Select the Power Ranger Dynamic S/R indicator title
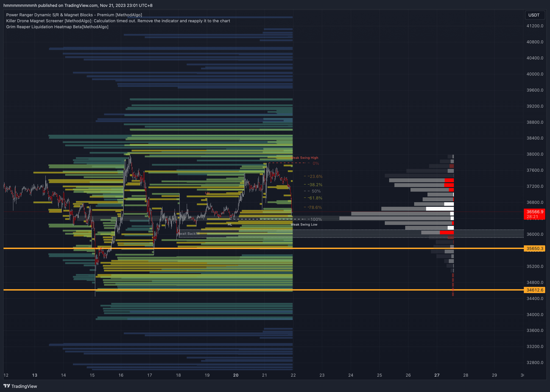 point(74,15)
